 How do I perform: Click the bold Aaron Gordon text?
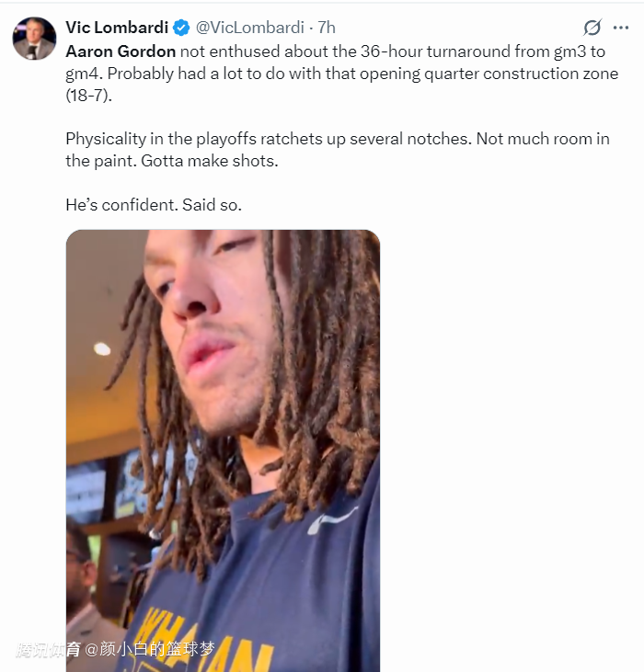click(x=121, y=51)
